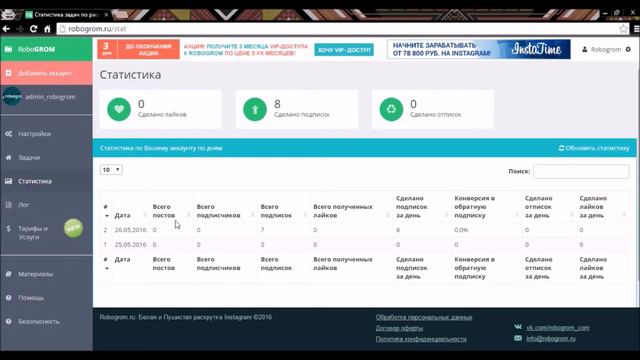Click the VK social icon in footer
This screenshot has height=360, width=640.
pos(518,327)
